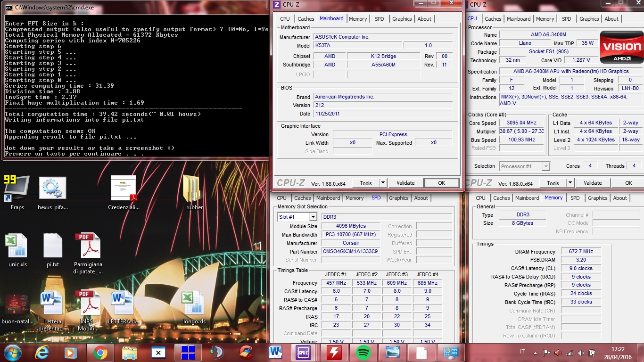The height and width of the screenshot is (362, 644).
Task: Click the Core Speed 3095.04 MHz value
Action: [x=521, y=123]
